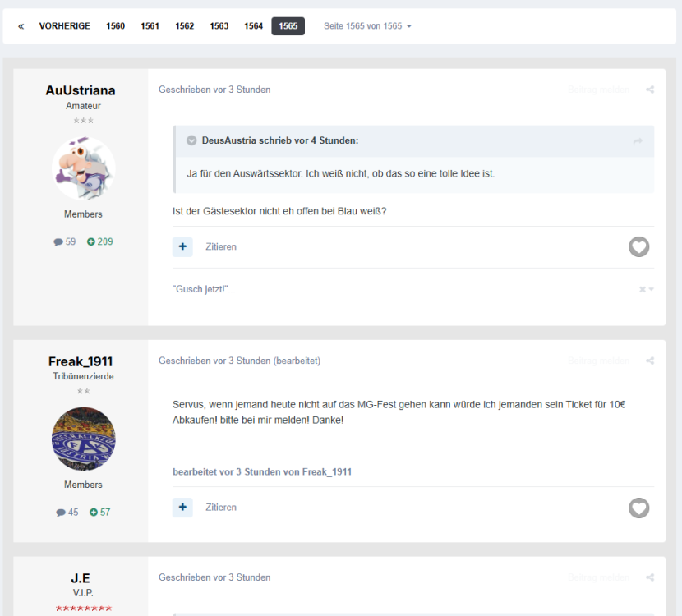Collapse the DeusAustria quote block
The width and height of the screenshot is (682, 616).
[191, 140]
